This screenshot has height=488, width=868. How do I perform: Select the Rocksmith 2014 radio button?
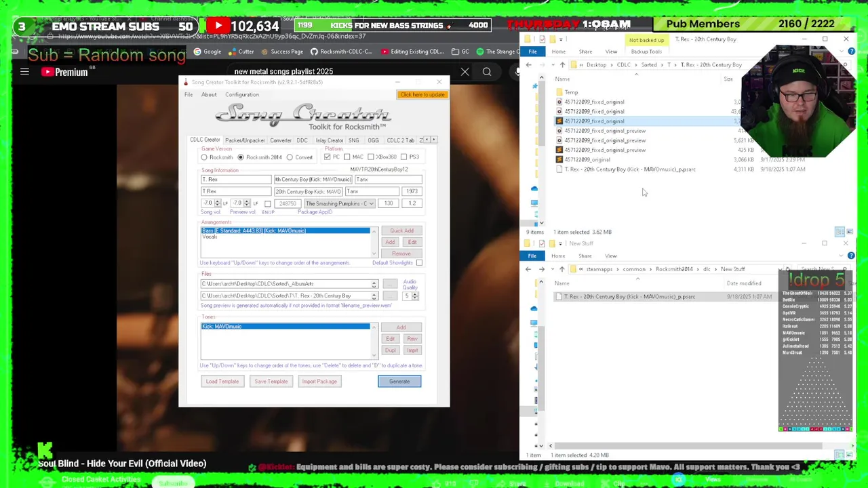pyautogui.click(x=241, y=157)
